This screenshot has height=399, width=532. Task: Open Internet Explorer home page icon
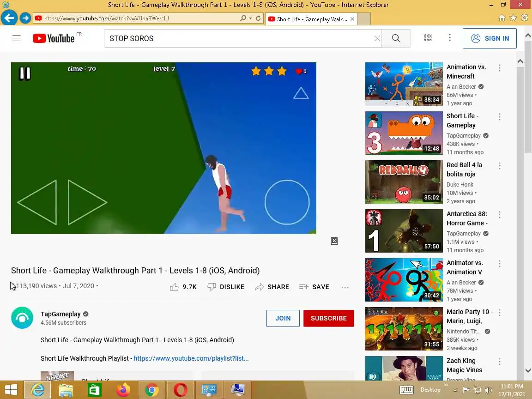point(502,18)
